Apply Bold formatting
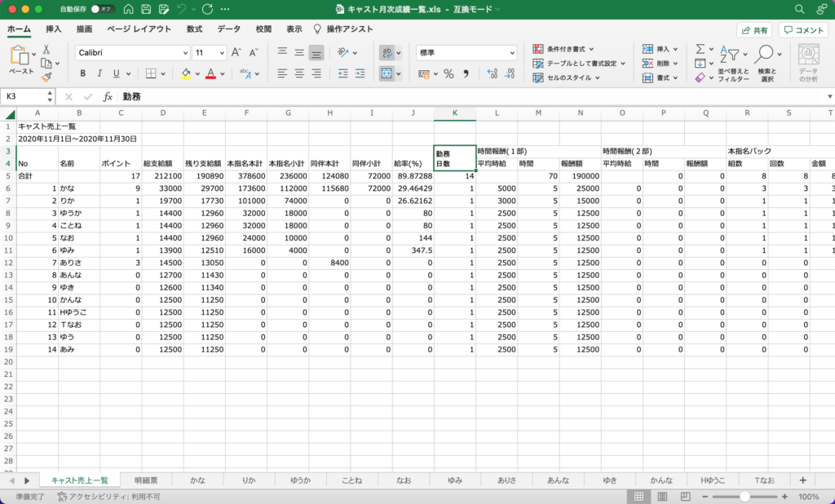This screenshot has height=504, width=835. pos(82,73)
